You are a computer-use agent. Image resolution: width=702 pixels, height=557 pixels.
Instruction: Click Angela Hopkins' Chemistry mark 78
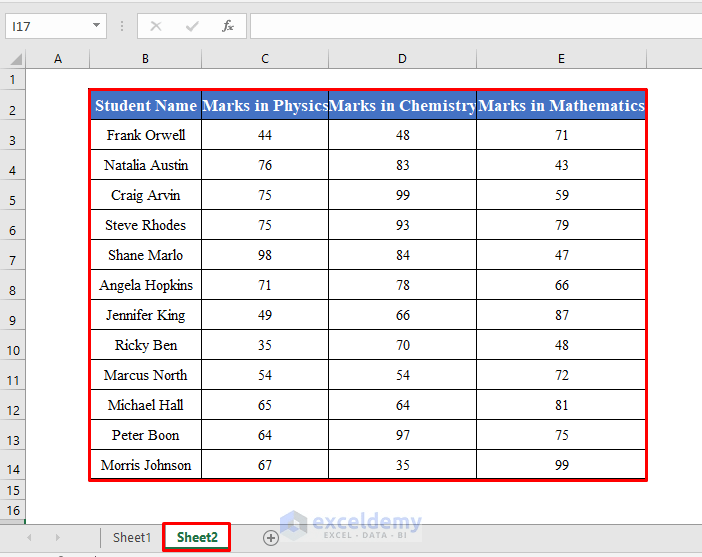402,285
